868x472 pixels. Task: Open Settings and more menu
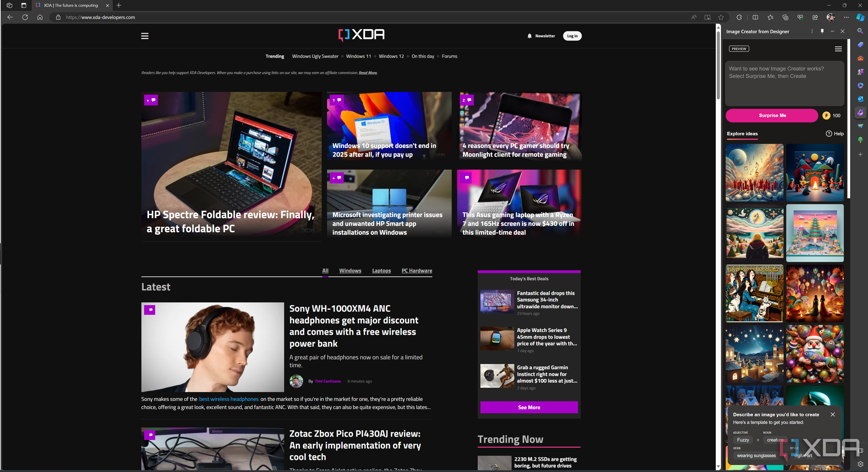point(846,17)
